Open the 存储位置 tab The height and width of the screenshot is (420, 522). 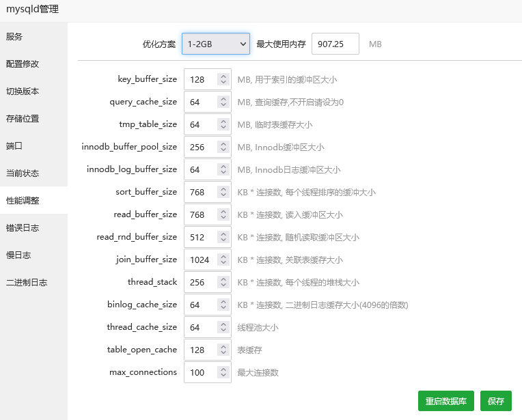click(x=33, y=118)
